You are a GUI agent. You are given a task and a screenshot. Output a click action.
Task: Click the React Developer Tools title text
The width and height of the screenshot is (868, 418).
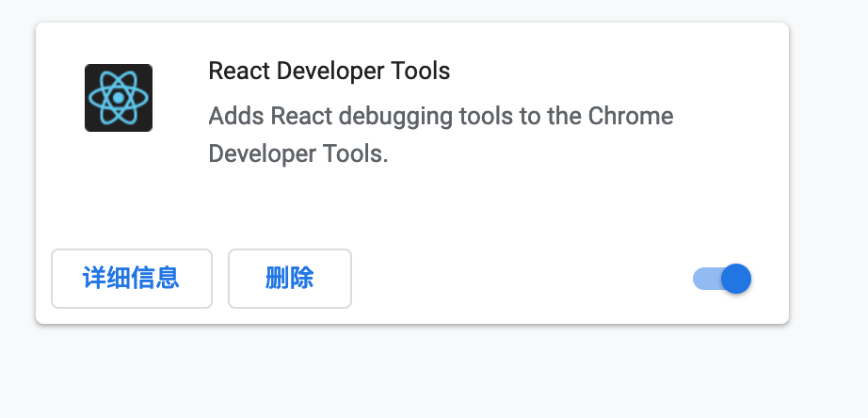pyautogui.click(x=329, y=71)
